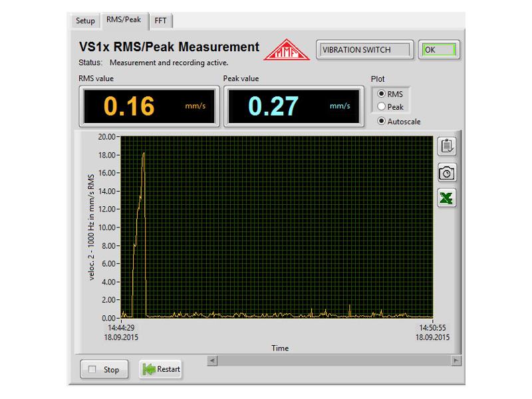This screenshot has width=532, height=399.
Task: Open the Setup tab
Action: pyautogui.click(x=86, y=21)
